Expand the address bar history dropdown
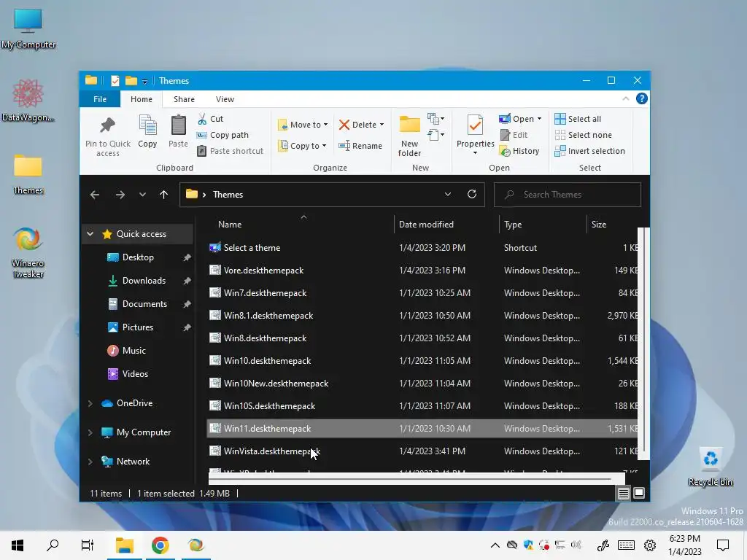 [x=448, y=194]
